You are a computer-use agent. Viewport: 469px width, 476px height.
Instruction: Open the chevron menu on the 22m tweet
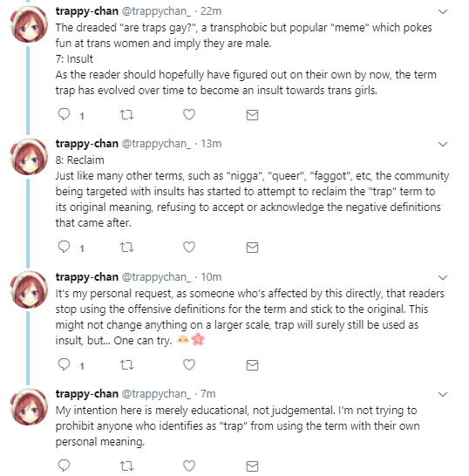click(443, 12)
